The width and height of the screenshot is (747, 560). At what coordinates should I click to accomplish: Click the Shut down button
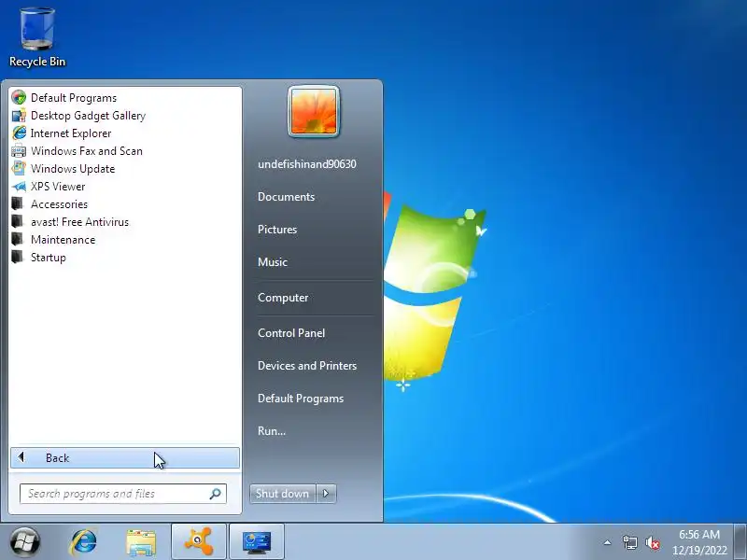pos(283,494)
